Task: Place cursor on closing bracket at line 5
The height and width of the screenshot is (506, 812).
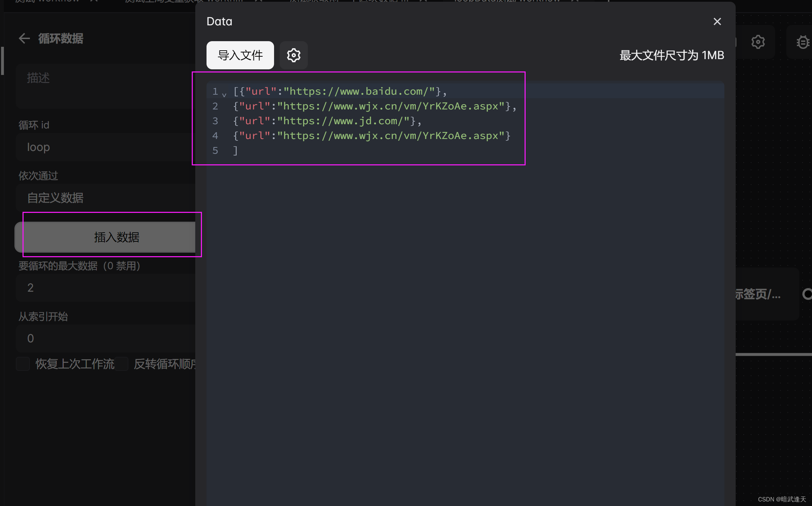Action: 236,151
